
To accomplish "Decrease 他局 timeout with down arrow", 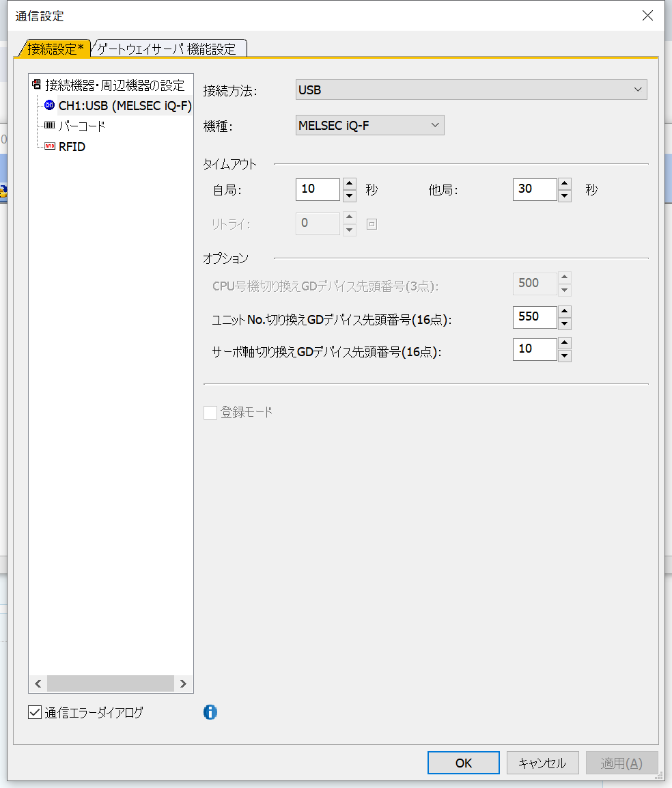I will [565, 196].
